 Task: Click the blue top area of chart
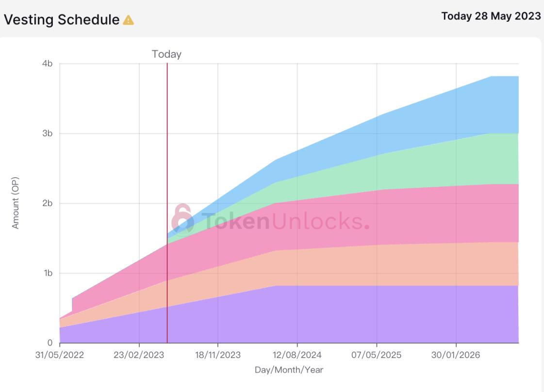437,112
